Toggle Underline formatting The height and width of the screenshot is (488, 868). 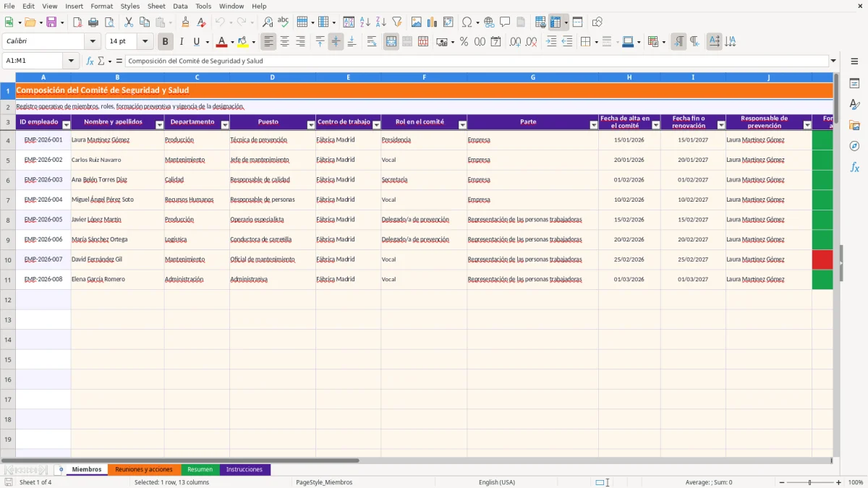tap(196, 41)
